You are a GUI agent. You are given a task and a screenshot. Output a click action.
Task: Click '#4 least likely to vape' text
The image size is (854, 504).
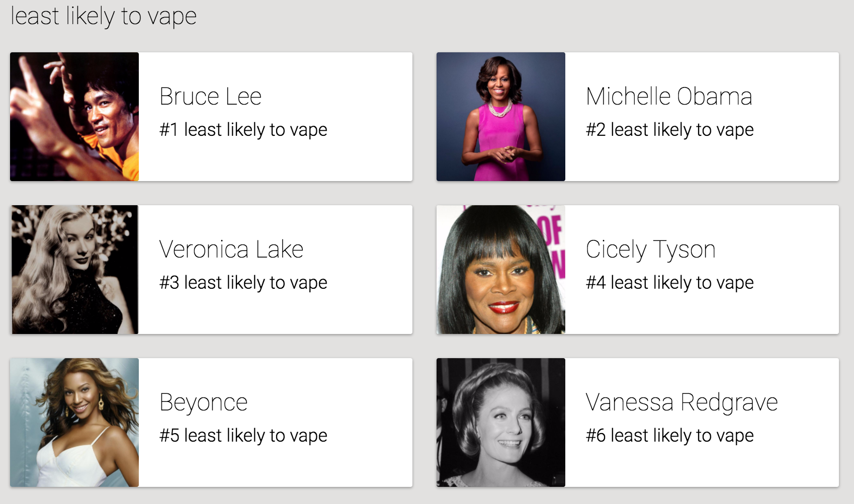670,283
